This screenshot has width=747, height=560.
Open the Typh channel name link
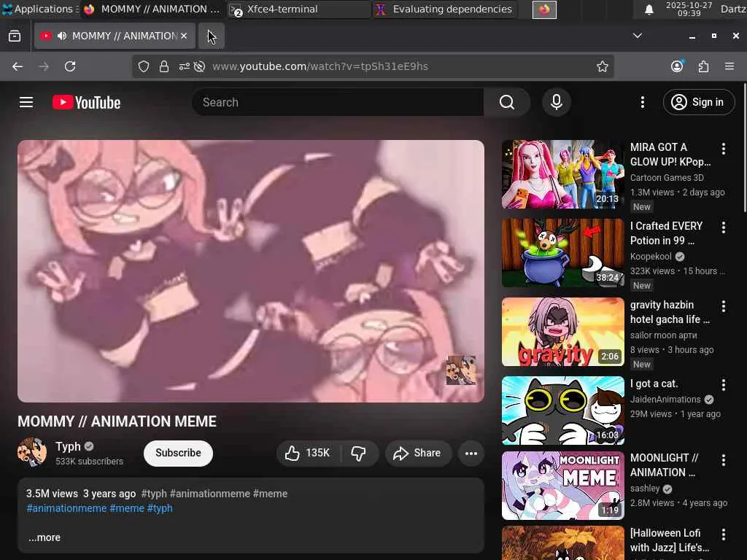pyautogui.click(x=68, y=447)
